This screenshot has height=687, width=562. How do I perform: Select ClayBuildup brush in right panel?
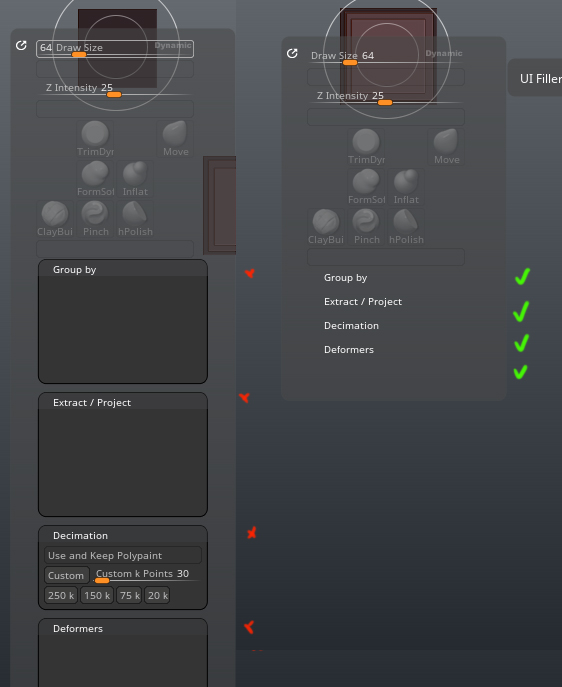pyautogui.click(x=325, y=227)
